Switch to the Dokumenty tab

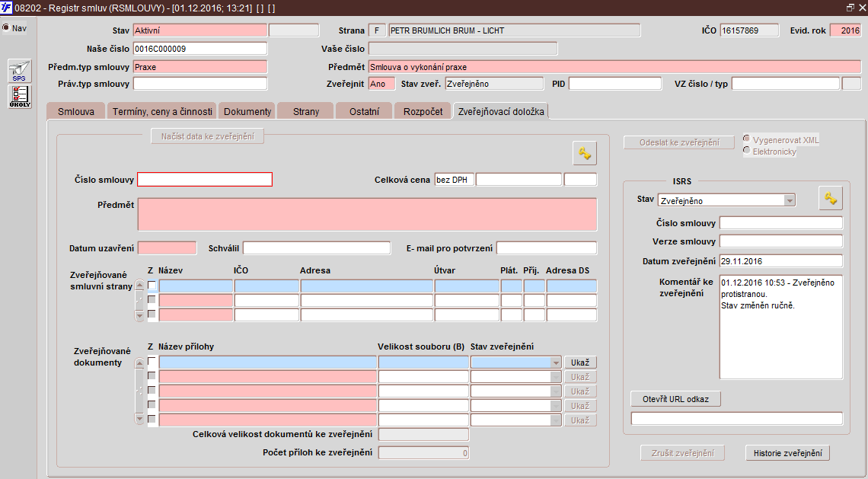click(247, 111)
